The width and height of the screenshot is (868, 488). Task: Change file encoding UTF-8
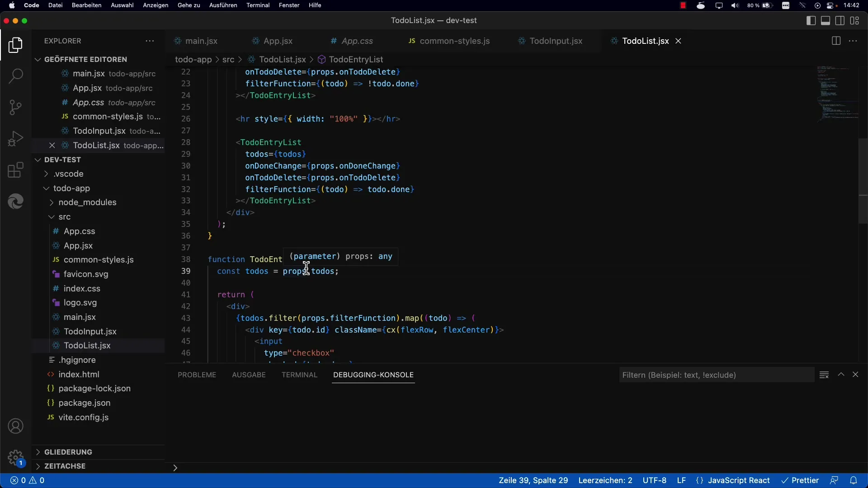click(x=655, y=480)
